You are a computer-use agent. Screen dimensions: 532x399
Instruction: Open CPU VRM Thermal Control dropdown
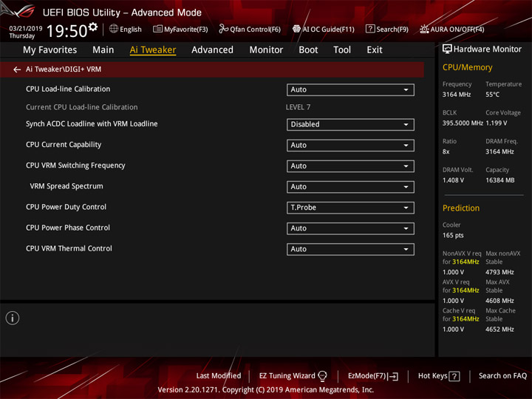coord(350,250)
